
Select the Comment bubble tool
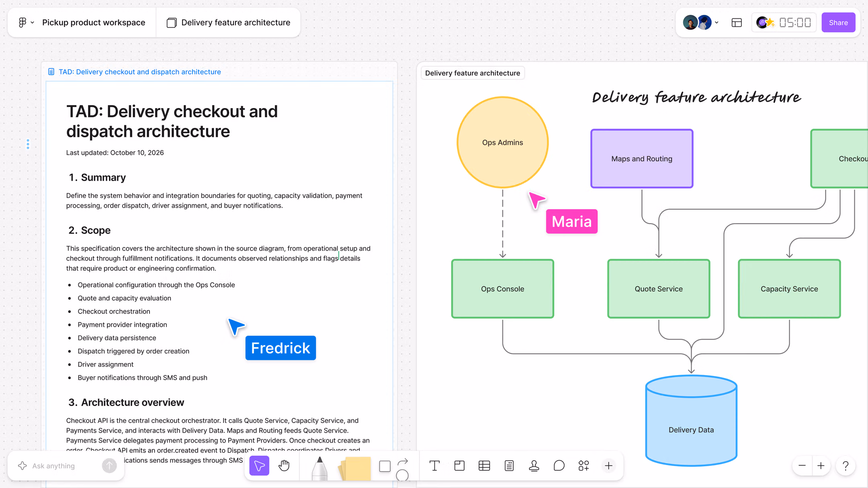pos(559,466)
